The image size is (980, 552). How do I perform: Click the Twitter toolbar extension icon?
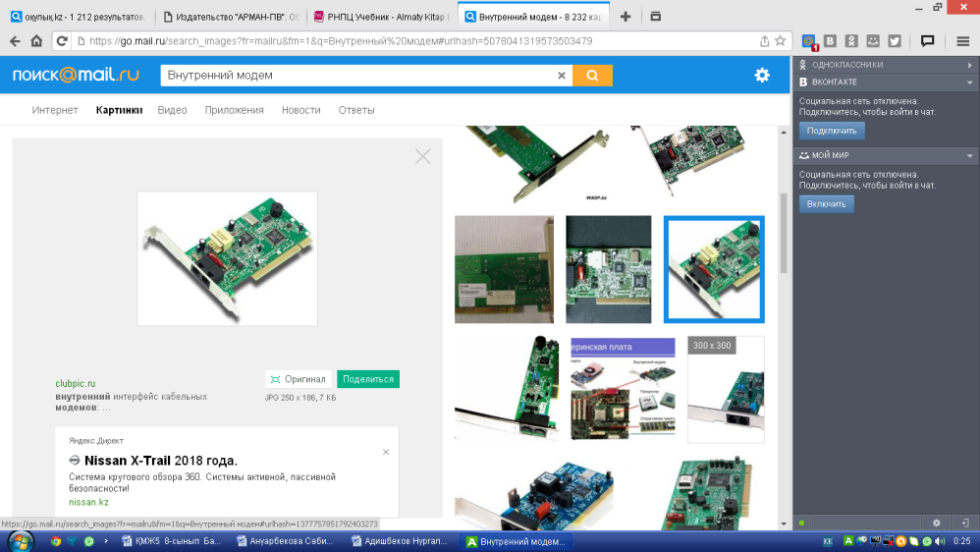(x=895, y=41)
